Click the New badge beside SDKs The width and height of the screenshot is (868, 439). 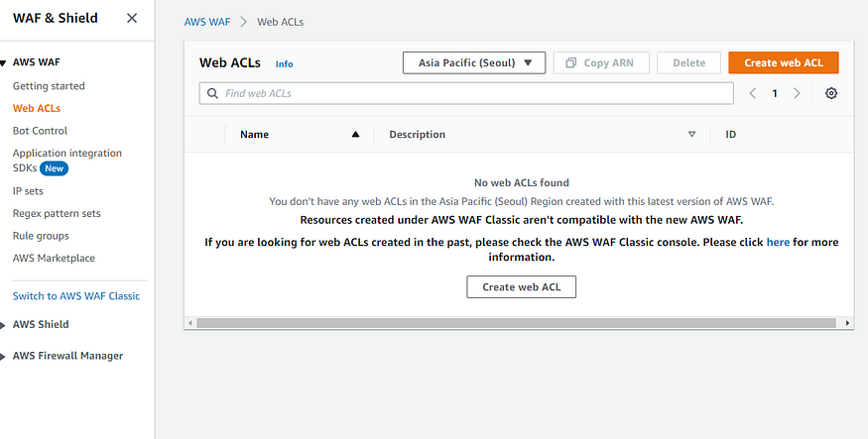(x=55, y=168)
